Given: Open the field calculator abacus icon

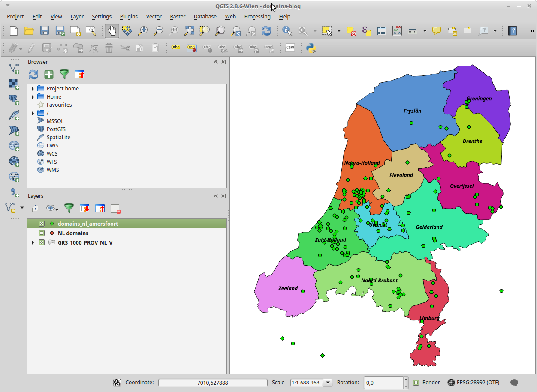Looking at the screenshot, I should (397, 31).
